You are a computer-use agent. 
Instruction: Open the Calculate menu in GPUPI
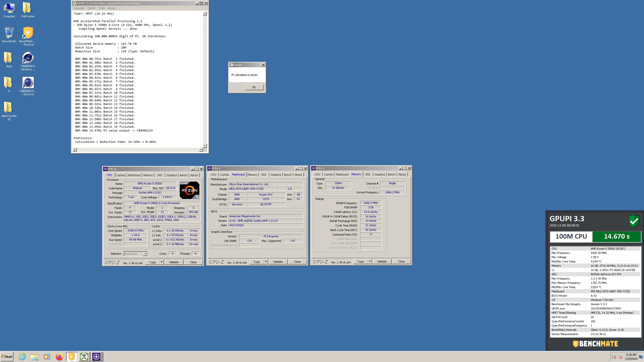coord(79,8)
